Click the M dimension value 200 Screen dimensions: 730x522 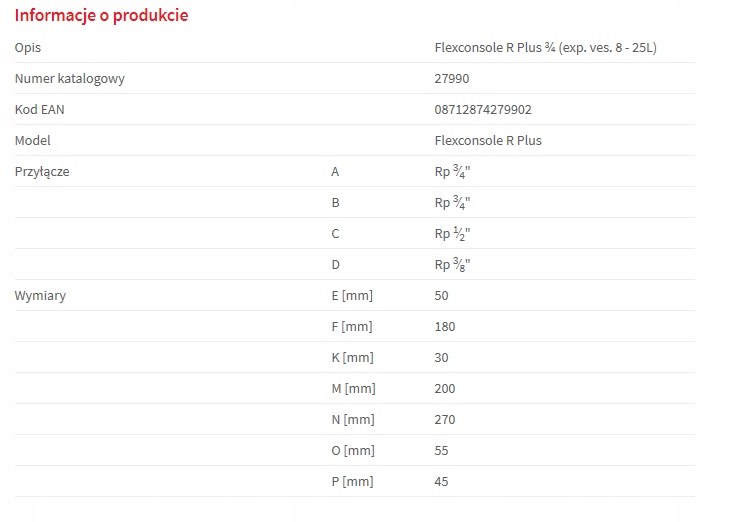point(445,389)
